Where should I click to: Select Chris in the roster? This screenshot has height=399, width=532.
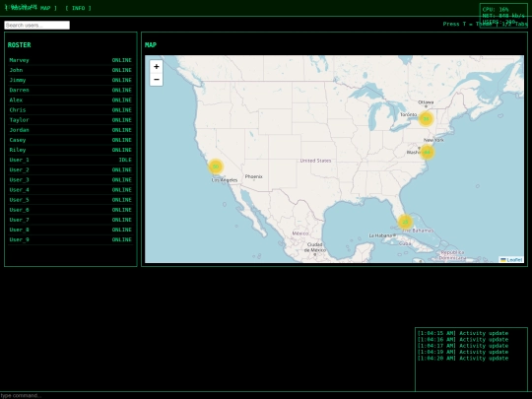tap(71, 110)
